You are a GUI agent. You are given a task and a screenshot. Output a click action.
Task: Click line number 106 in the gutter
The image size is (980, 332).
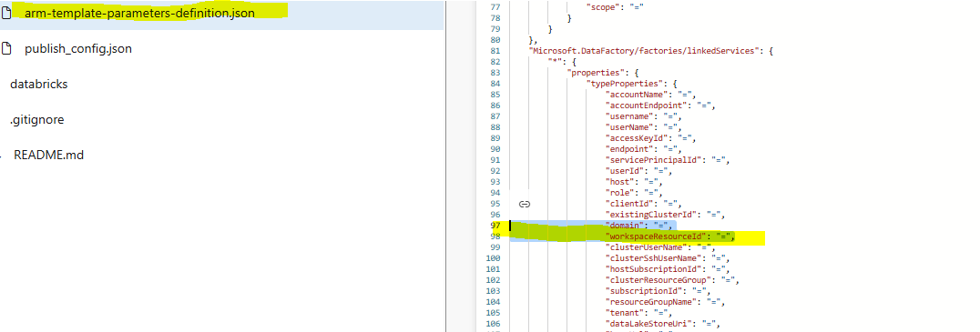coord(494,323)
